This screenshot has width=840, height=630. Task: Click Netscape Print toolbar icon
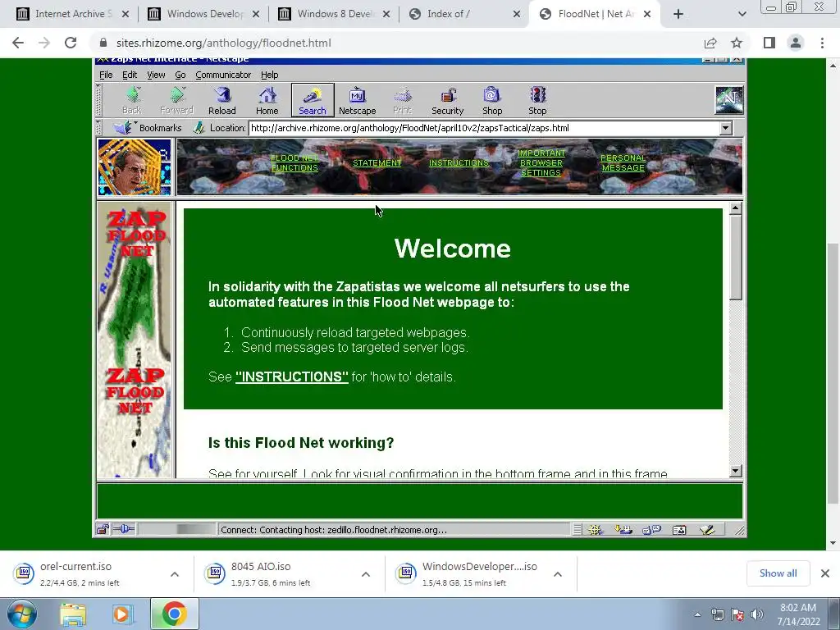[402, 95]
